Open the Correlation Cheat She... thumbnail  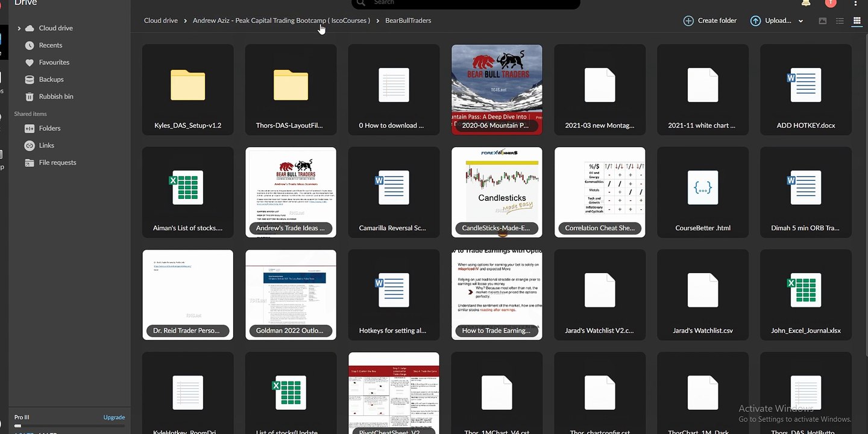(x=600, y=192)
